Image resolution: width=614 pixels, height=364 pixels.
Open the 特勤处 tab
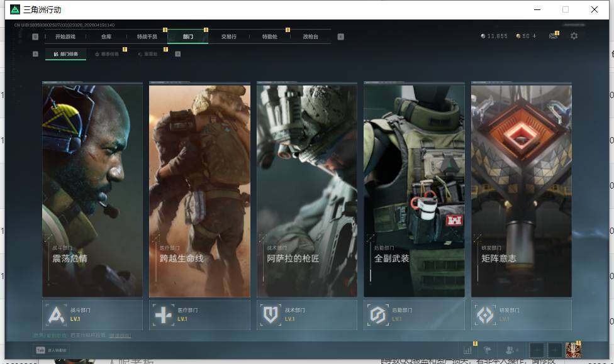(269, 36)
